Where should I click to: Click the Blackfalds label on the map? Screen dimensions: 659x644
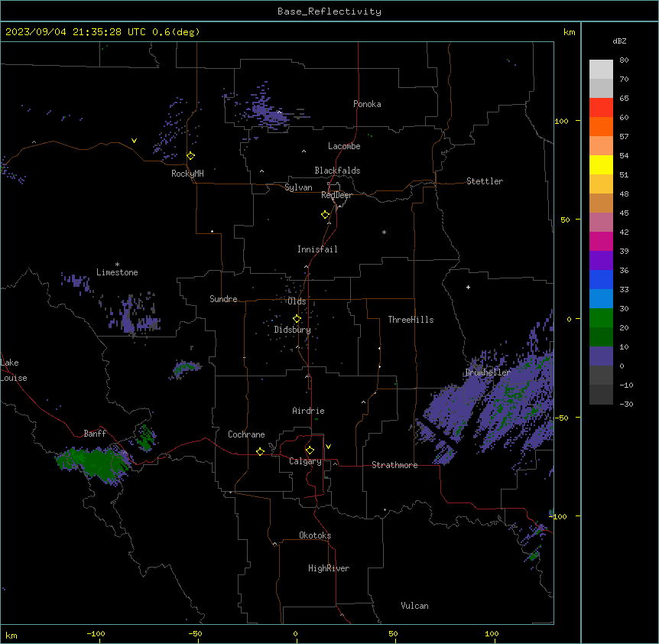pos(337,171)
